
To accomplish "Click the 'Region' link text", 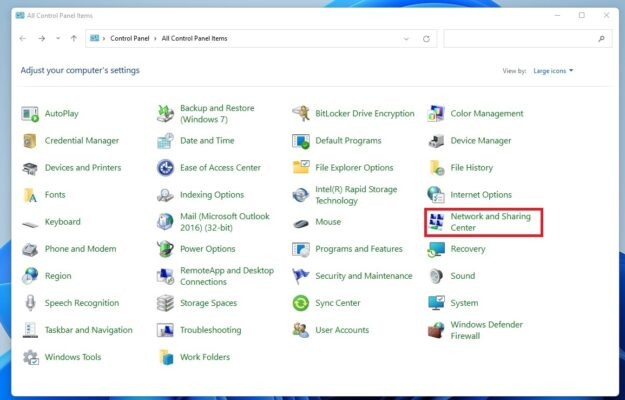I will point(58,276).
